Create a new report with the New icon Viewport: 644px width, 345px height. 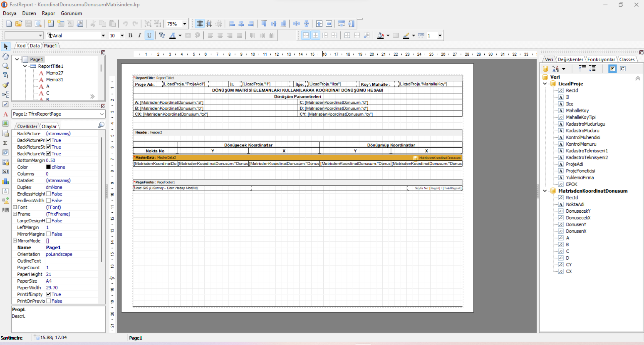tap(9, 23)
